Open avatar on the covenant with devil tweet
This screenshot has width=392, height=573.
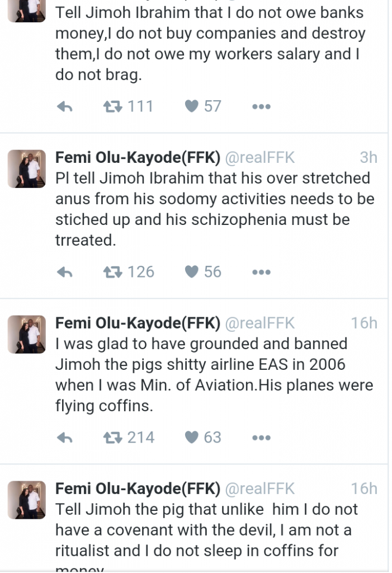tap(26, 500)
